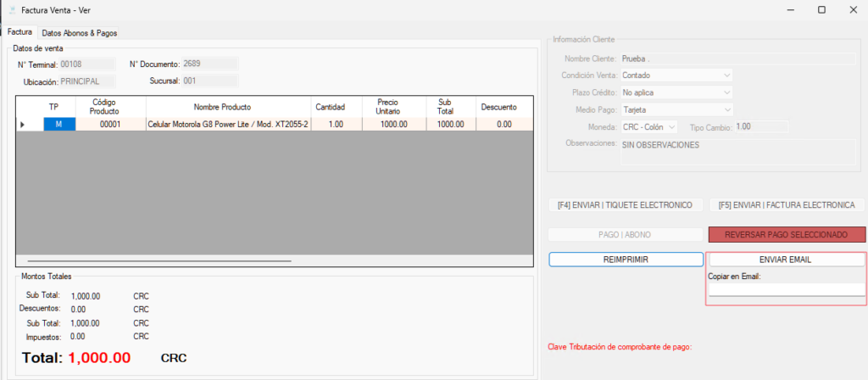The height and width of the screenshot is (380, 868).
Task: Open the Datos Abonos & Pagos tab
Action: pyautogui.click(x=79, y=32)
